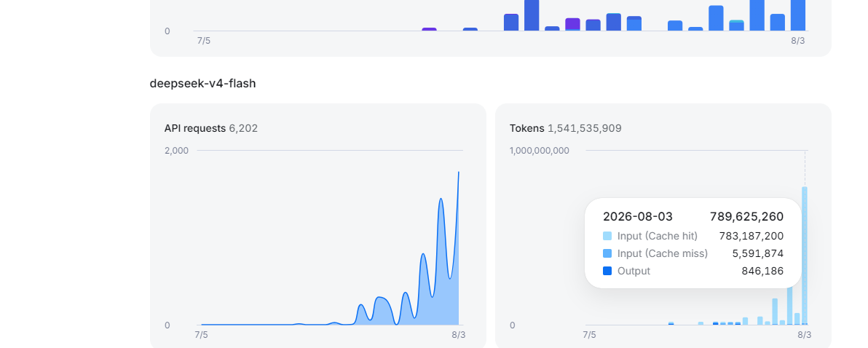This screenshot has width=868, height=348.
Task: Click the "Output" label in tooltip
Action: coord(634,271)
